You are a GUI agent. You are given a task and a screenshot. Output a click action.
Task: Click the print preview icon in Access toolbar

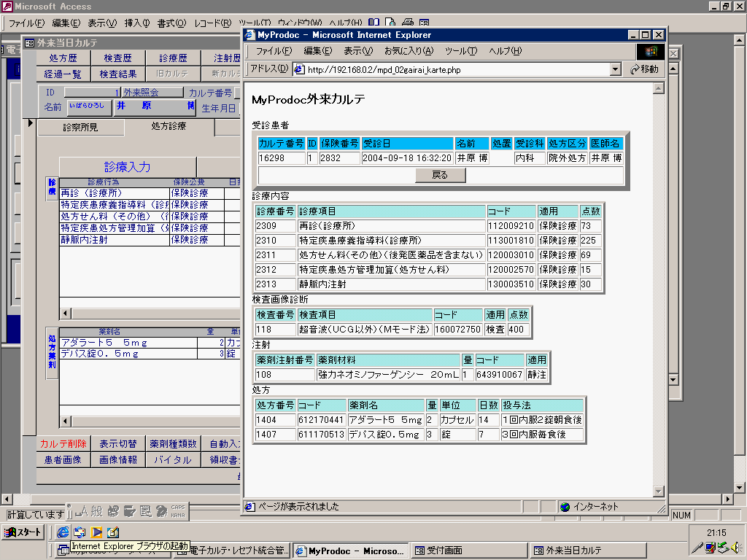(391, 23)
